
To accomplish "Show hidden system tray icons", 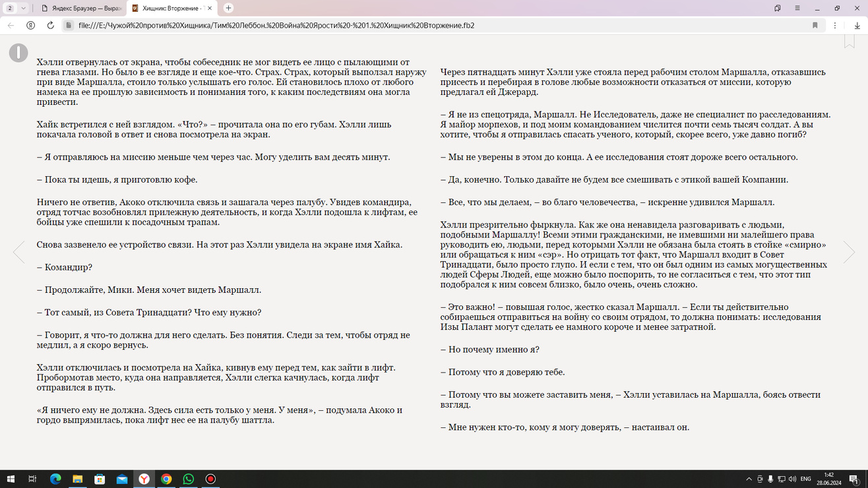I will (x=749, y=479).
